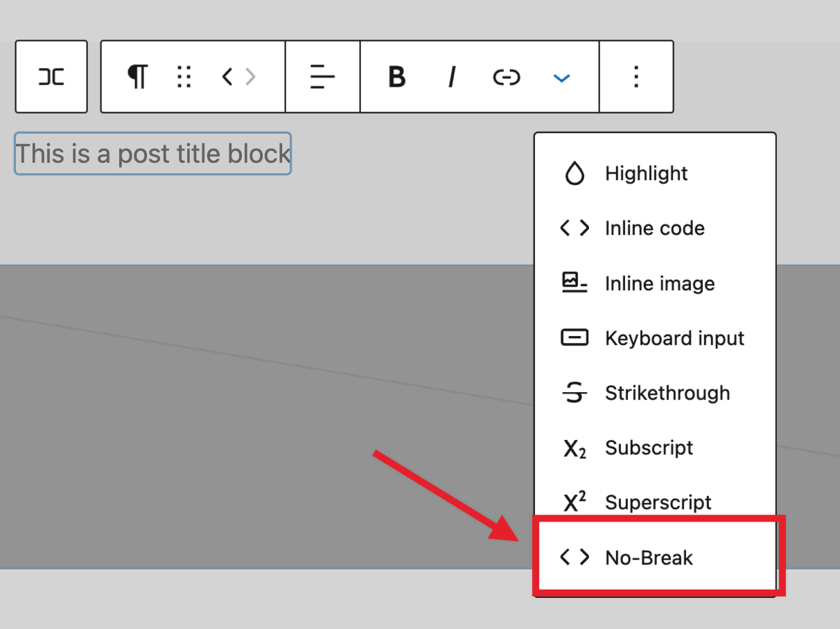Choose Inline code formatting

coord(654,228)
